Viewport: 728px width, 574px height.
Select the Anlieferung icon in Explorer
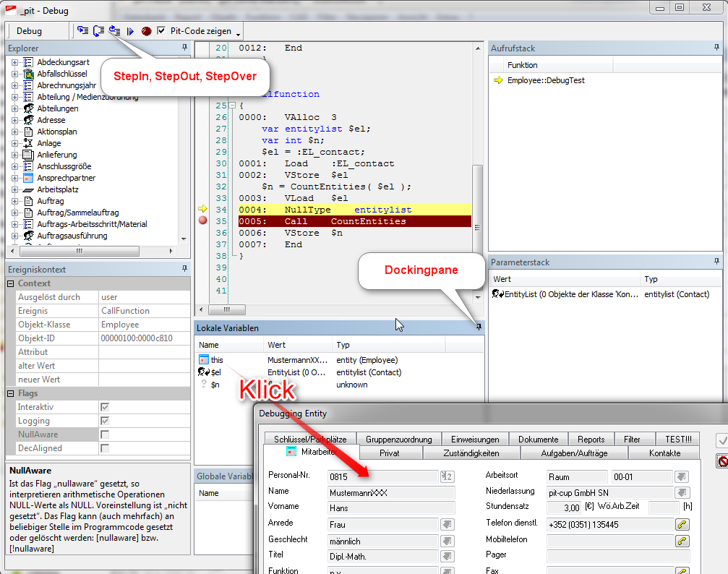click(28, 155)
